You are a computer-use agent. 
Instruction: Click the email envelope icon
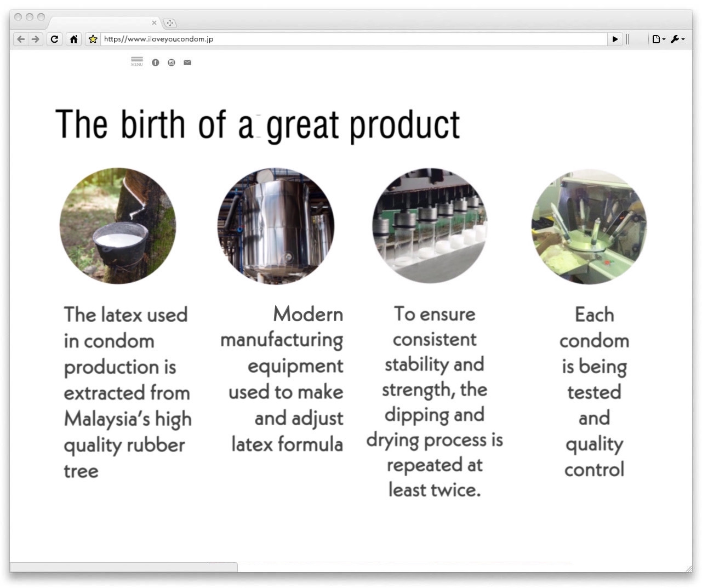pyautogui.click(x=187, y=62)
